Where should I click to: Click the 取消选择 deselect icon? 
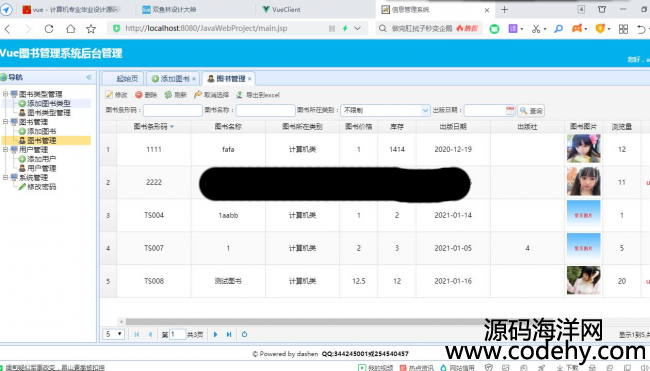(x=198, y=95)
